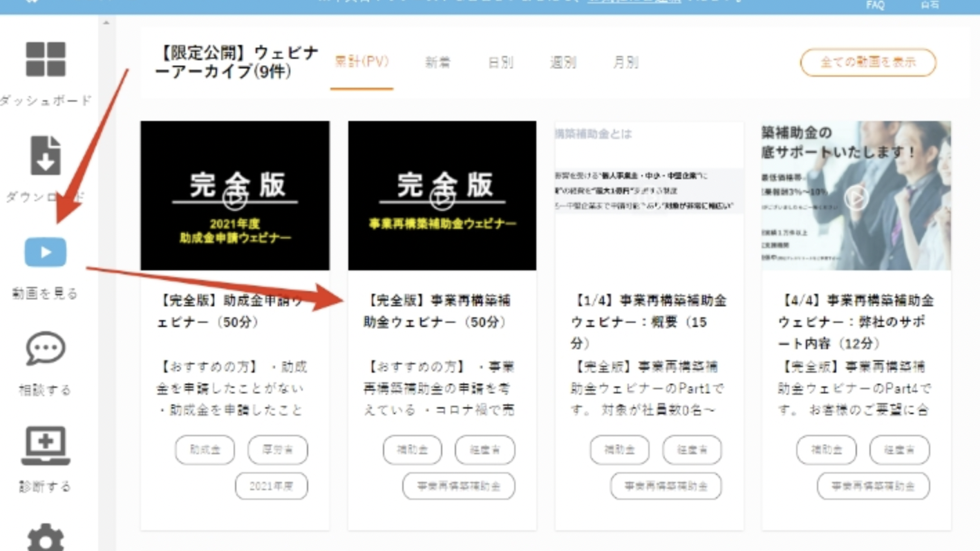Open the 月別 tab
Image resolution: width=980 pixels, height=551 pixels.
tap(625, 63)
